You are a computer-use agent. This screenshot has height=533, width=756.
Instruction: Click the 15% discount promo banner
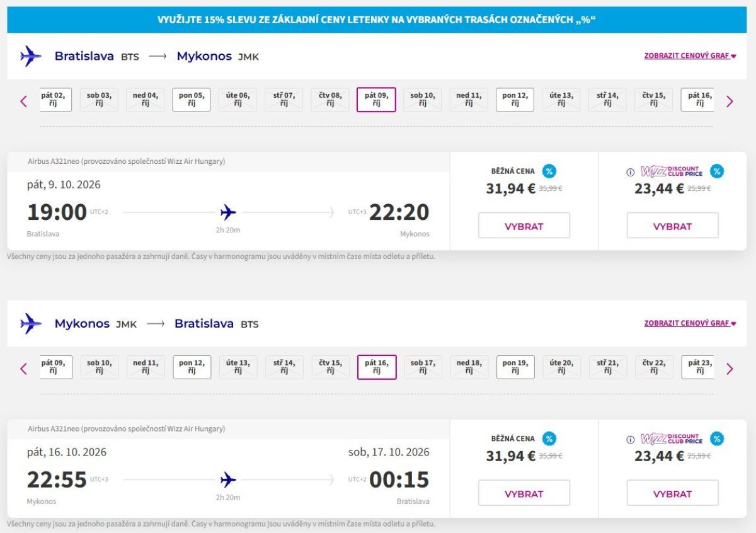tap(377, 20)
